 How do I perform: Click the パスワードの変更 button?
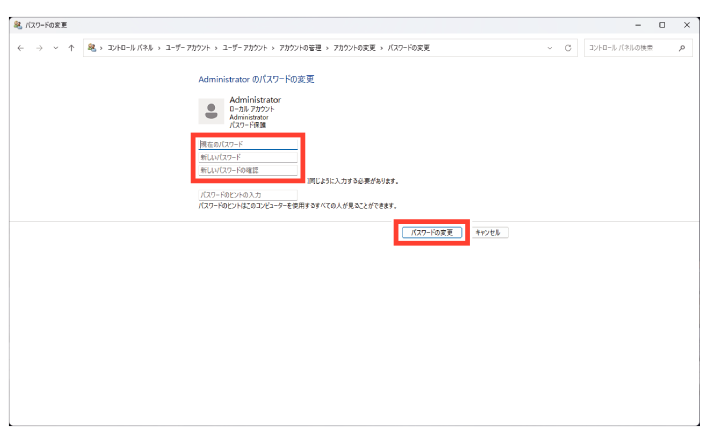[x=432, y=233]
